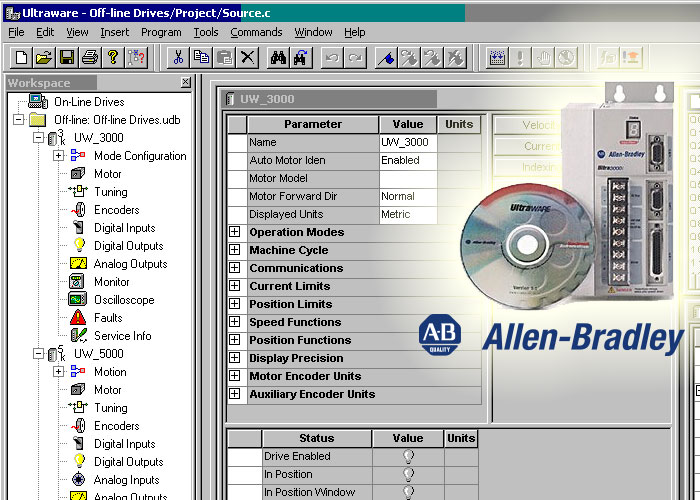The image size is (700, 500).
Task: Click the In Position status indicator bulb
Action: pyautogui.click(x=408, y=474)
